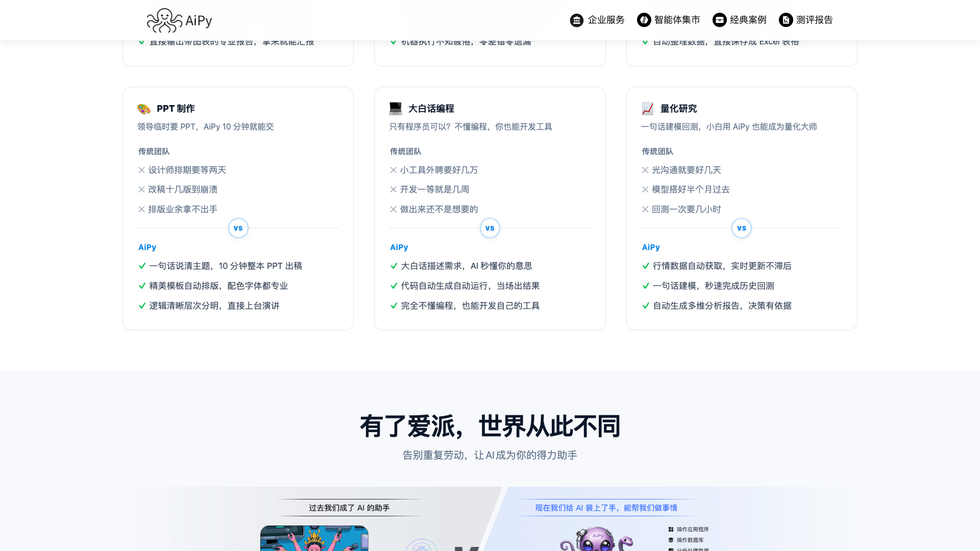Click the cartoon illustration under 过去我们成了 AI 的助手

click(314, 538)
